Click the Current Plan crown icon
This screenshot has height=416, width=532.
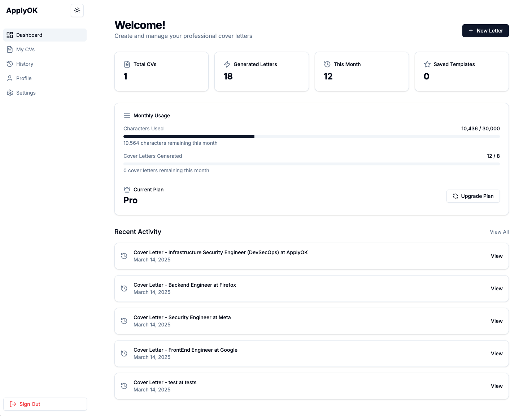tap(127, 190)
